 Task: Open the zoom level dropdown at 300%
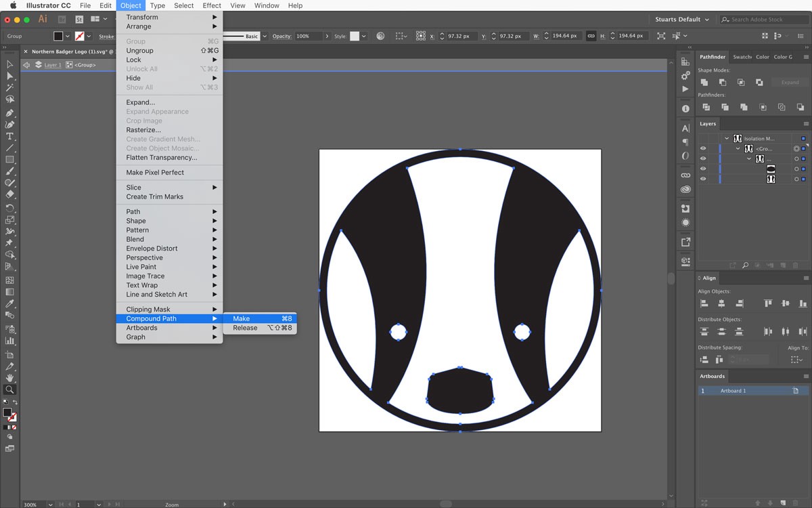point(51,505)
